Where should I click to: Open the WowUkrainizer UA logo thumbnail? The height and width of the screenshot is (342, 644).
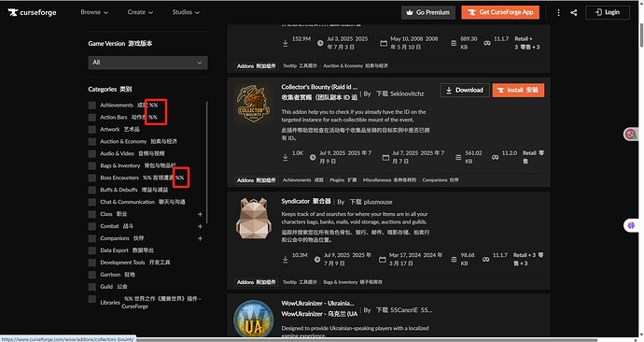(254, 319)
